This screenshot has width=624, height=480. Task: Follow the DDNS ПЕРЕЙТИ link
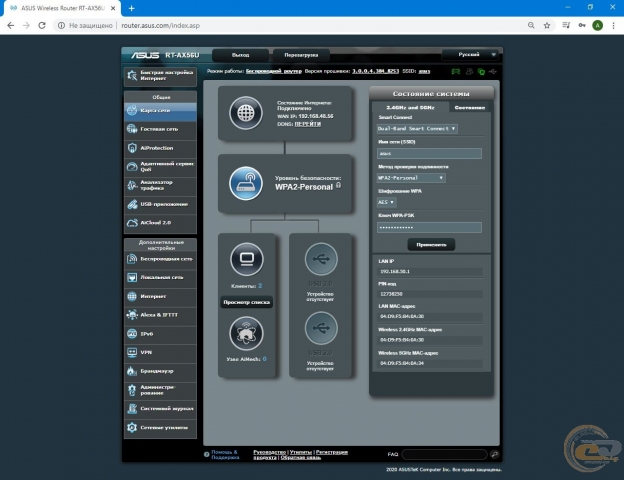tap(308, 124)
